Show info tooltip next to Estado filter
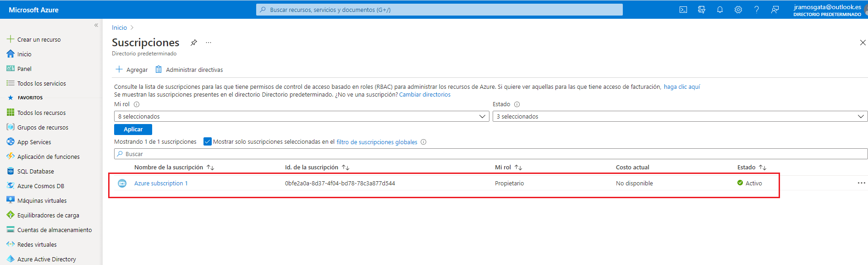This screenshot has height=265, width=868. click(517, 104)
